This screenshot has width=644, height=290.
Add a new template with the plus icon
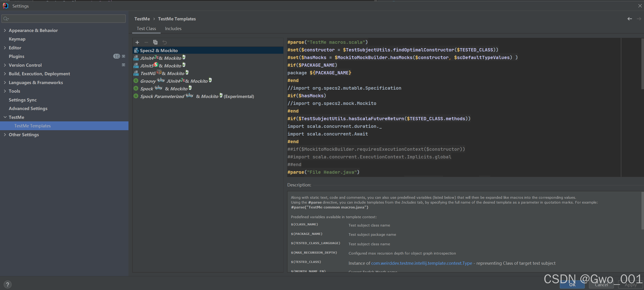[x=137, y=42]
